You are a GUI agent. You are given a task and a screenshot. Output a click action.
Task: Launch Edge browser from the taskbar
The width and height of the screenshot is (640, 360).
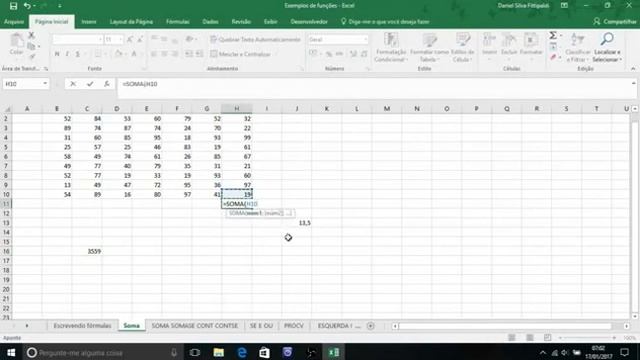242,352
